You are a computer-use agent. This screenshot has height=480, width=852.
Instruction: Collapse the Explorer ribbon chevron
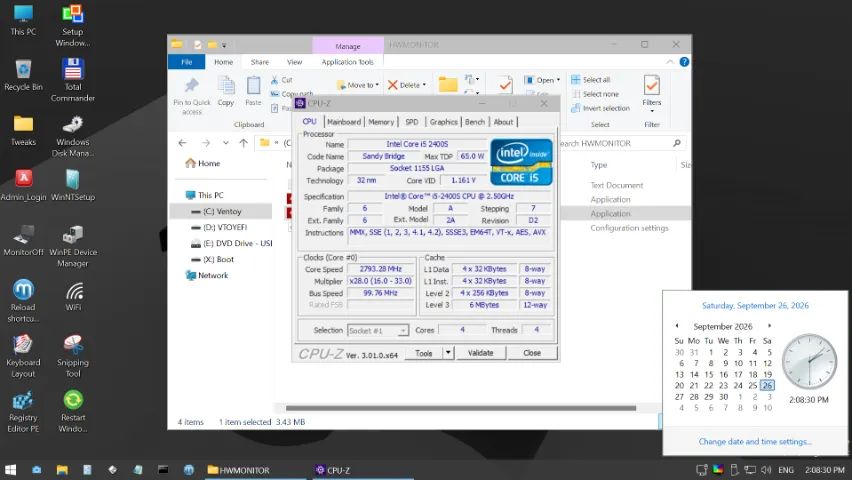[x=669, y=62]
